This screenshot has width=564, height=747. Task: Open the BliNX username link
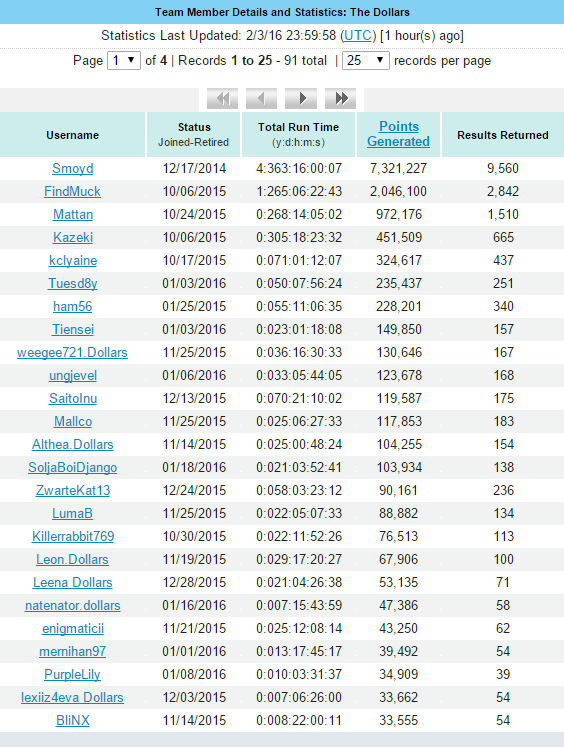(x=73, y=720)
